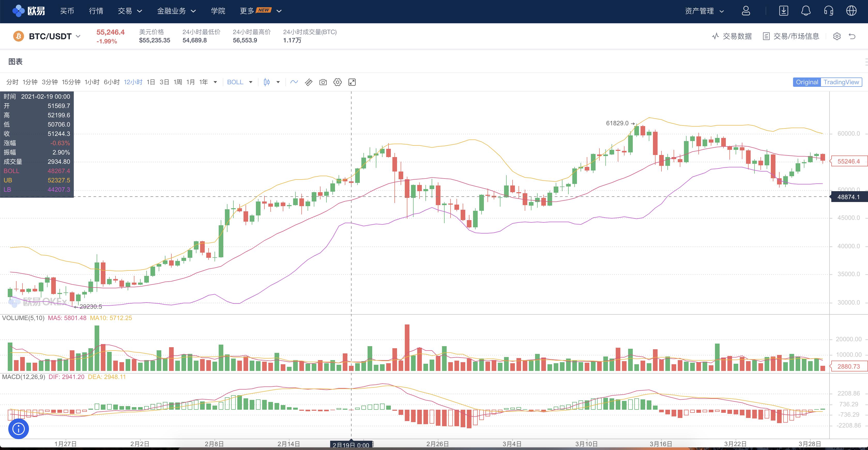The image size is (868, 450).
Task: Open the download app icon
Action: [783, 11]
